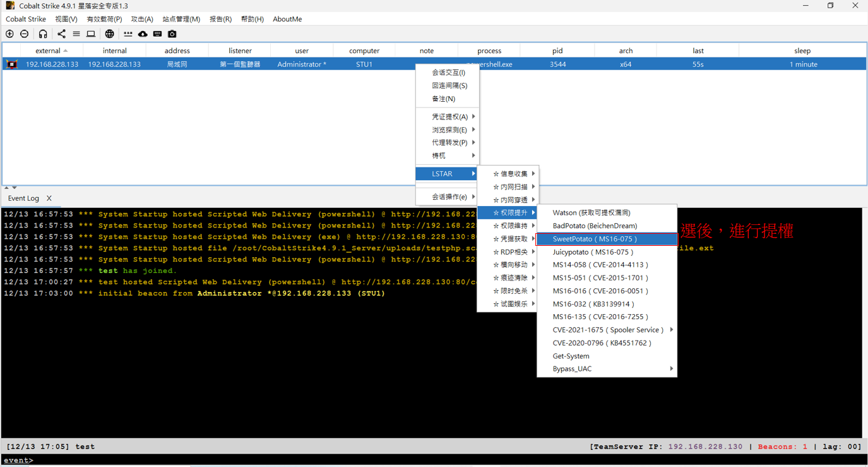
Task: Select Get-System entry
Action: (x=607, y=356)
